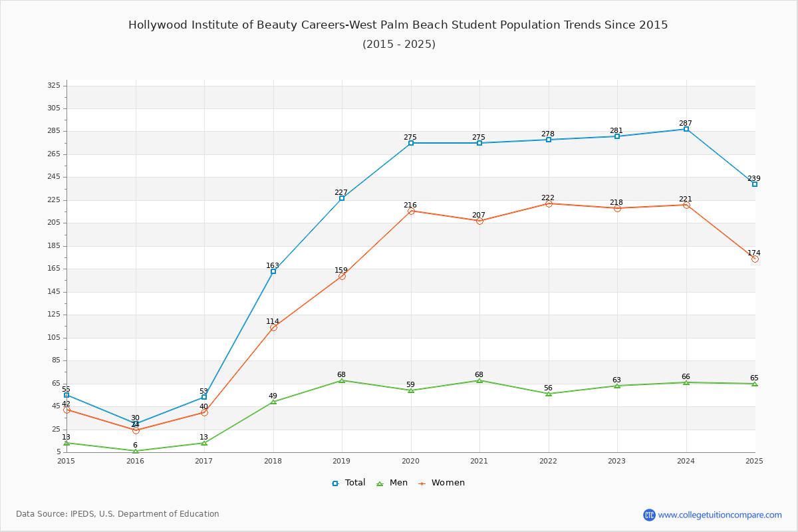
Task: Click the 325 y-axis label
Action: [x=54, y=86]
